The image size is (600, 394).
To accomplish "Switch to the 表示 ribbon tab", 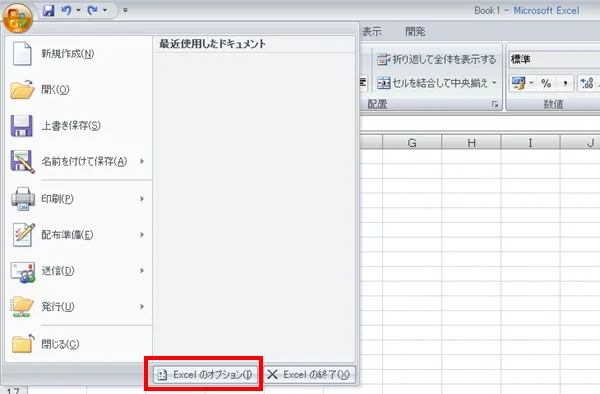I will point(372,32).
